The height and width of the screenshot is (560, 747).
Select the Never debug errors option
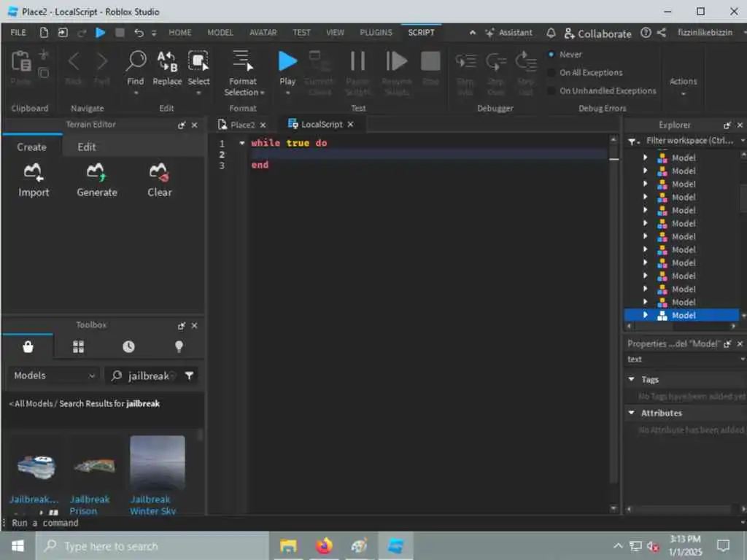click(x=565, y=54)
